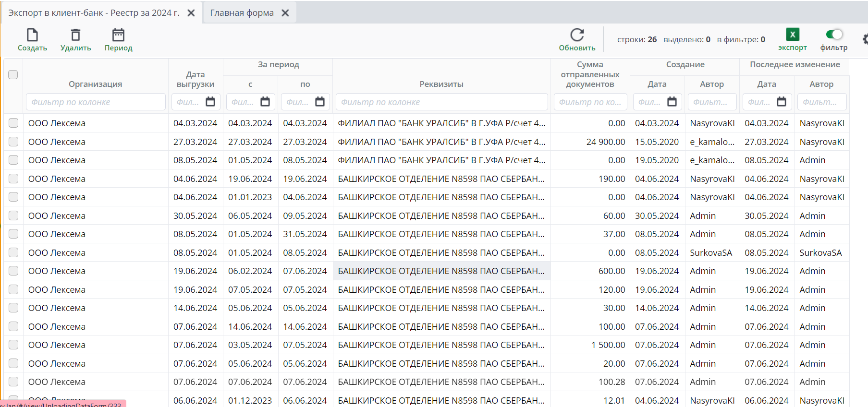Export the registry to Excel
868x407 pixels.
click(792, 35)
